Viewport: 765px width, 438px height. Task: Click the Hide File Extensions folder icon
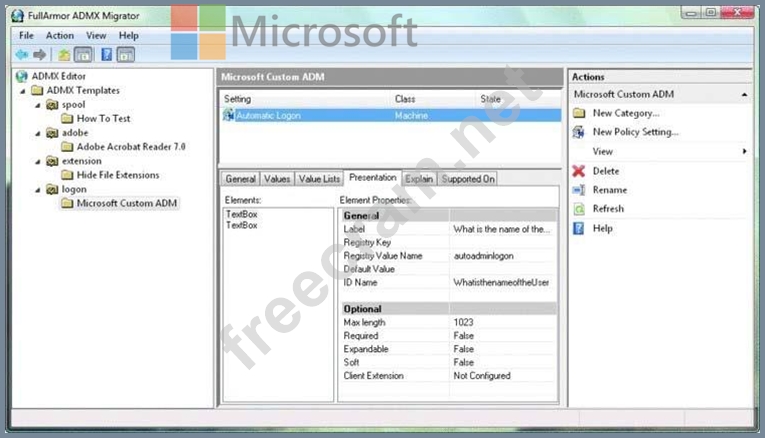(x=67, y=175)
